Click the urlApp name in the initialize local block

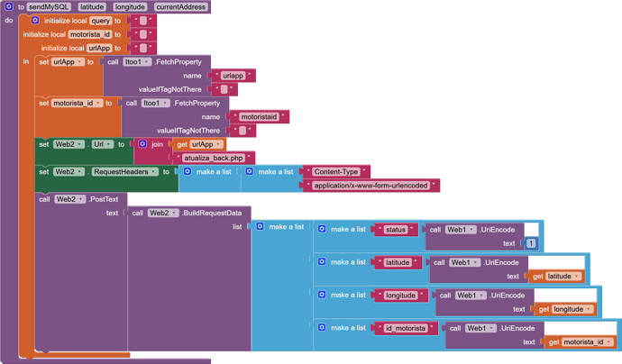pyautogui.click(x=99, y=48)
